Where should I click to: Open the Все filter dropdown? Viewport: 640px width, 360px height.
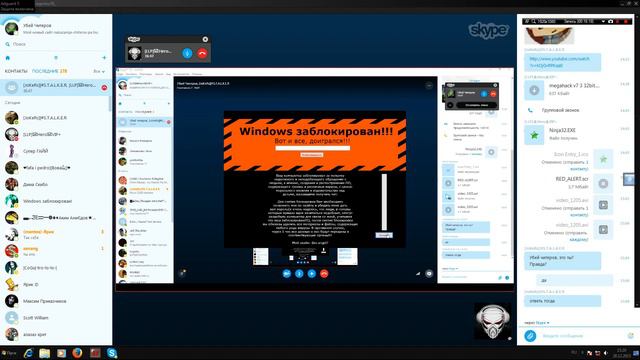[x=98, y=71]
